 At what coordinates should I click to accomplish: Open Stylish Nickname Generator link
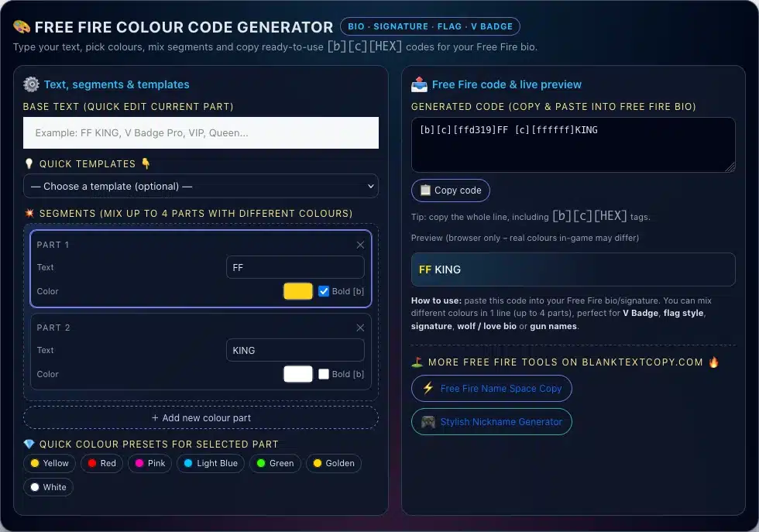click(491, 421)
